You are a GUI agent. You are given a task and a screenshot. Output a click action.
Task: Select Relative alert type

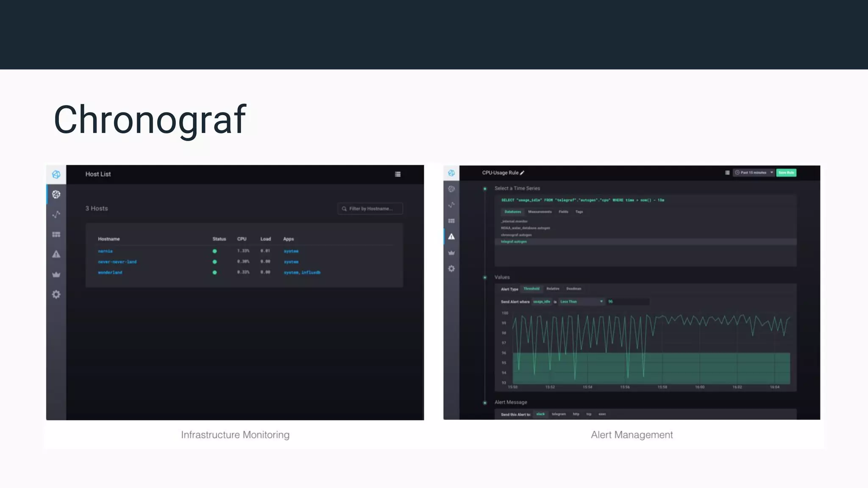pyautogui.click(x=553, y=289)
